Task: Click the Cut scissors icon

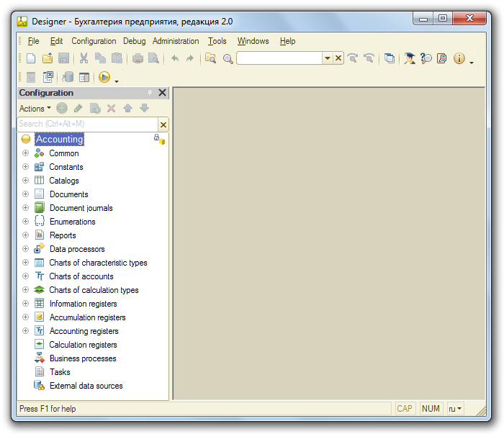Action: point(84,58)
